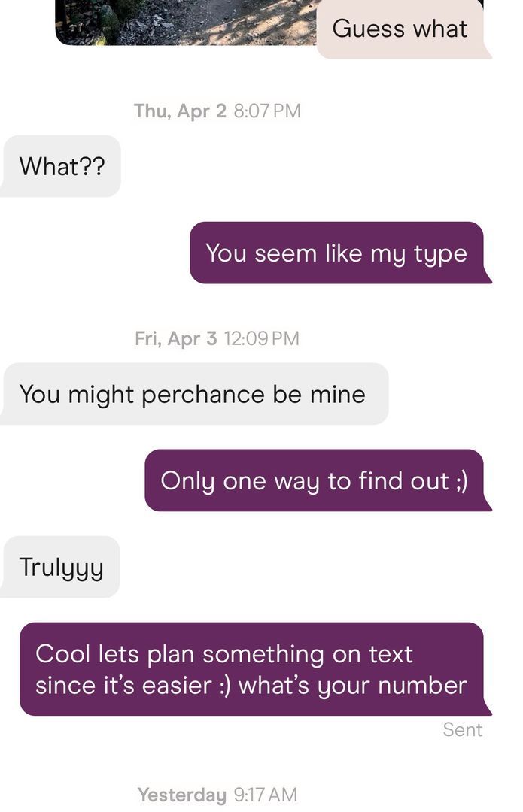The width and height of the screenshot is (523, 812).
Task: Tap the "You seem like my type" message
Action: 336,253
